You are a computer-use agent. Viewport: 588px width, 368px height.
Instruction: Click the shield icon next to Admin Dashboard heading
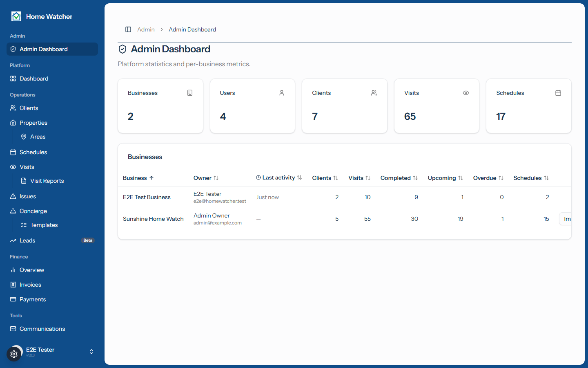tap(122, 49)
